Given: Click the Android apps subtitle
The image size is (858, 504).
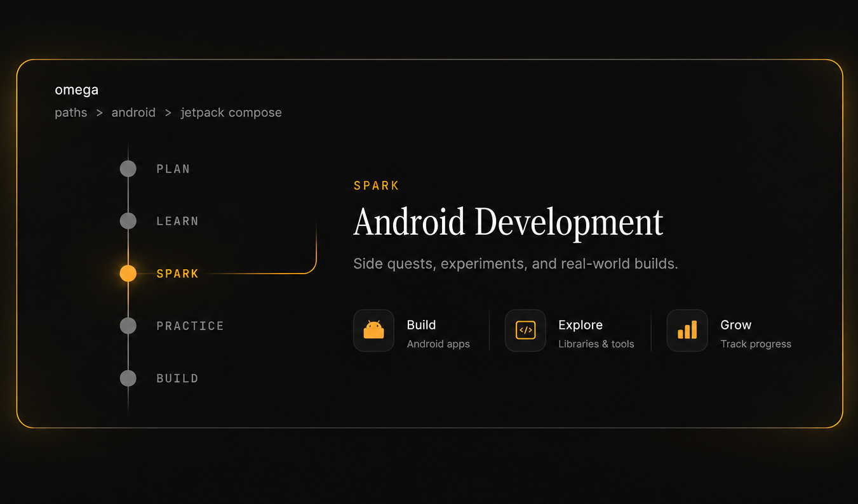Looking at the screenshot, I should point(438,344).
